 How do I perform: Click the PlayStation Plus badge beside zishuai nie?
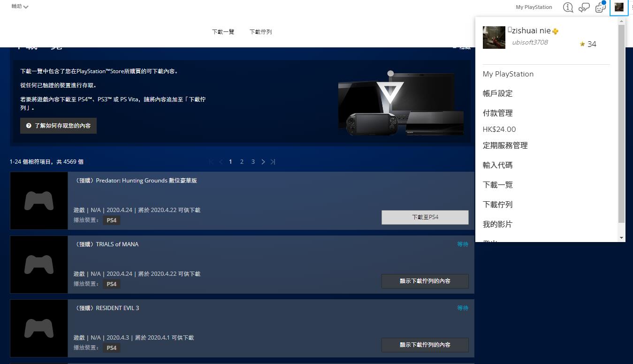tap(556, 31)
